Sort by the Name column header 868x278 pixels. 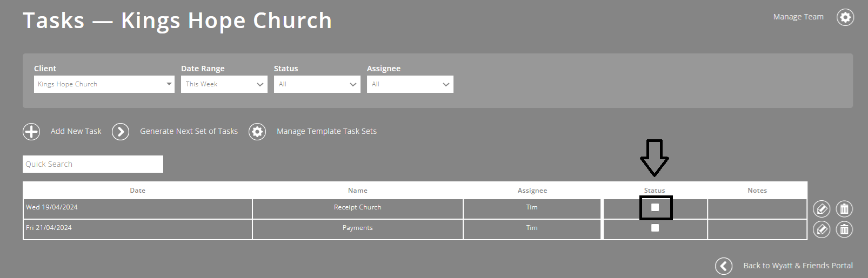[x=358, y=191]
